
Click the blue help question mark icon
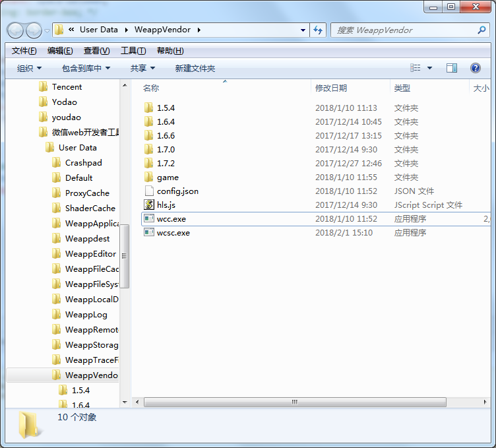pos(476,68)
